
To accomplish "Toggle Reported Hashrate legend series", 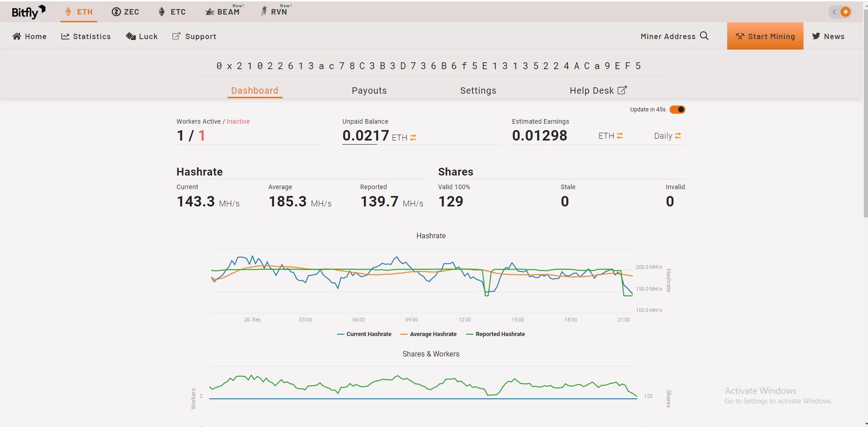I will click(x=496, y=334).
